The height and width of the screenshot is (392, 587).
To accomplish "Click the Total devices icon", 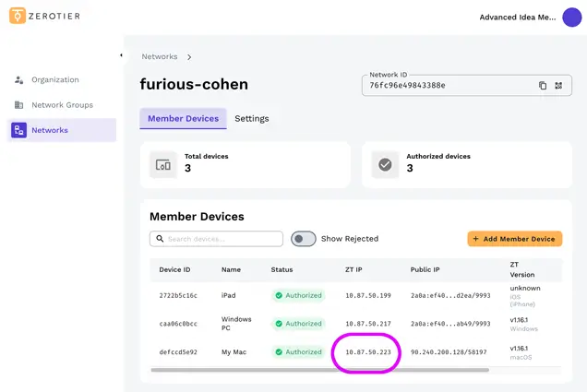I will [x=163, y=165].
